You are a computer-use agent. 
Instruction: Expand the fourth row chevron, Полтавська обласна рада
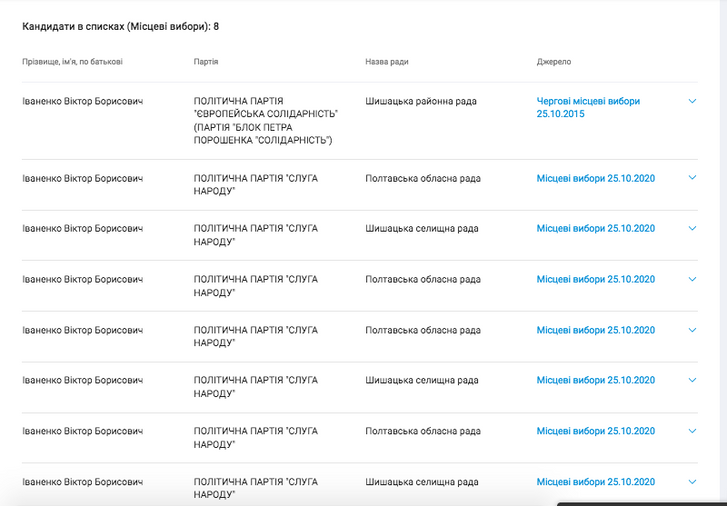pos(692,279)
